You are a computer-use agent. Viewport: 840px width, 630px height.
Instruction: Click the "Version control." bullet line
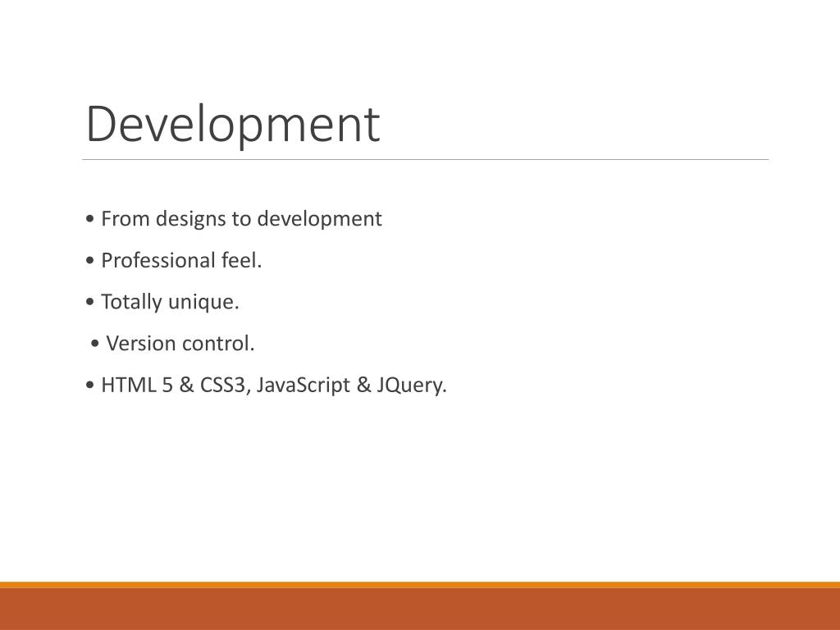click(172, 344)
